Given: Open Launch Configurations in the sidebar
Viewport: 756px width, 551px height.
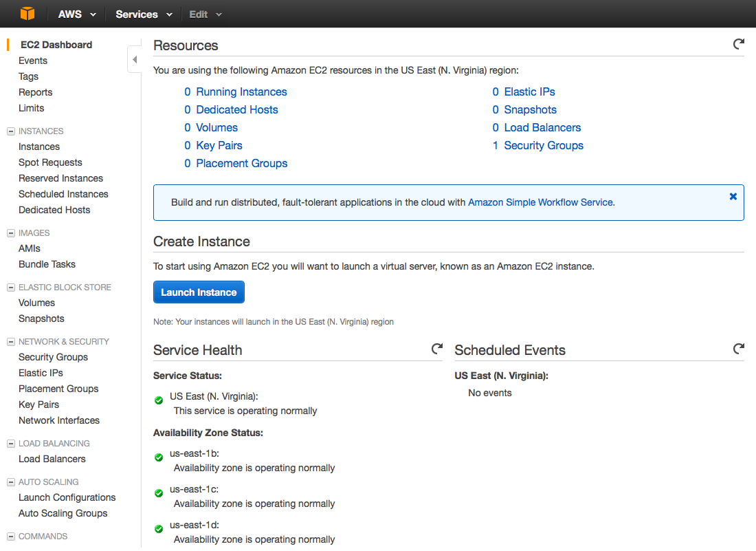Looking at the screenshot, I should point(67,497).
